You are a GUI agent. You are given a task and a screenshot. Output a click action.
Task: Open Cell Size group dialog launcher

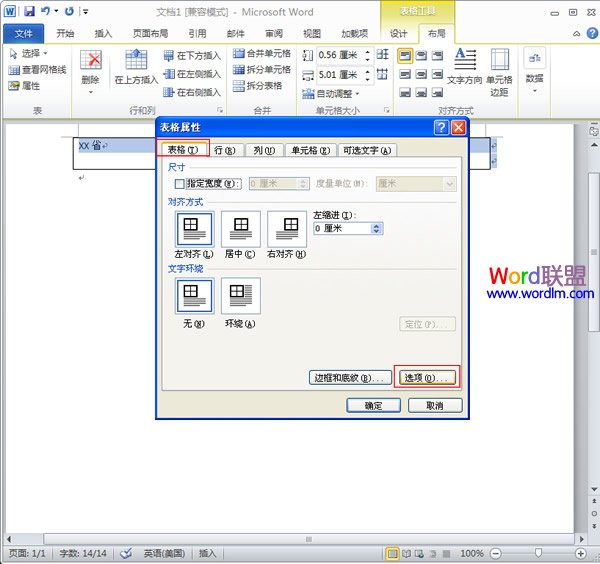click(386, 110)
